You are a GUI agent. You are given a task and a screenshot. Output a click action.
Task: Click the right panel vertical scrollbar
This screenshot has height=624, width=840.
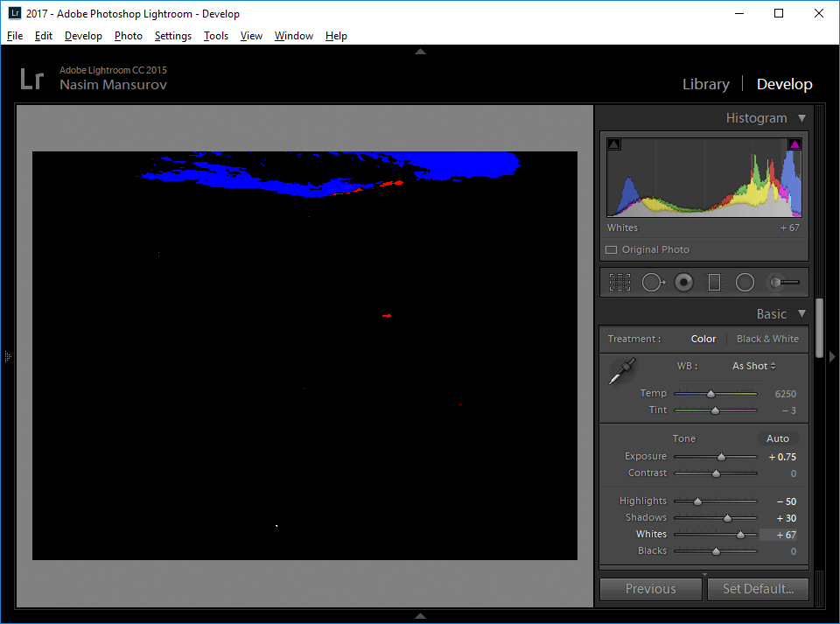point(819,328)
